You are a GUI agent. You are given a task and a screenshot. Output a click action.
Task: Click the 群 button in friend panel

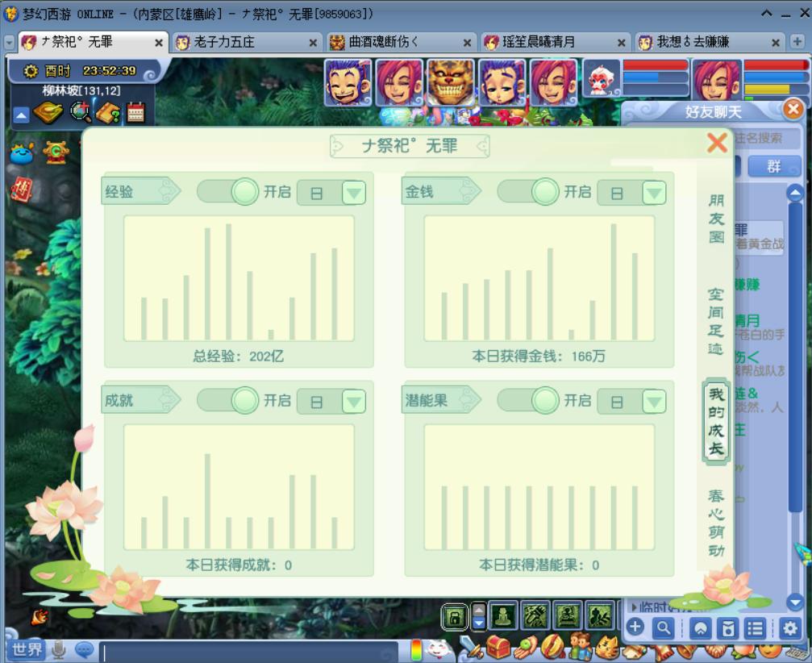[774, 166]
